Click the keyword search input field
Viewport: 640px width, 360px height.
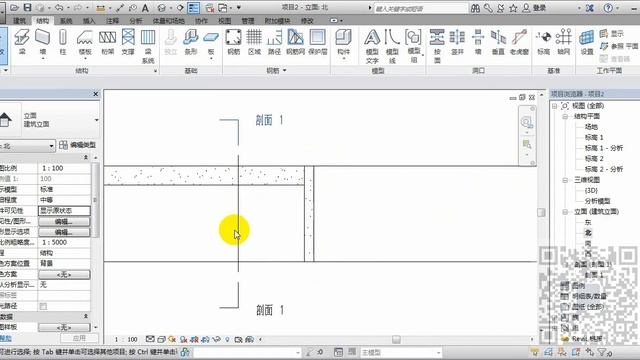click(420, 8)
